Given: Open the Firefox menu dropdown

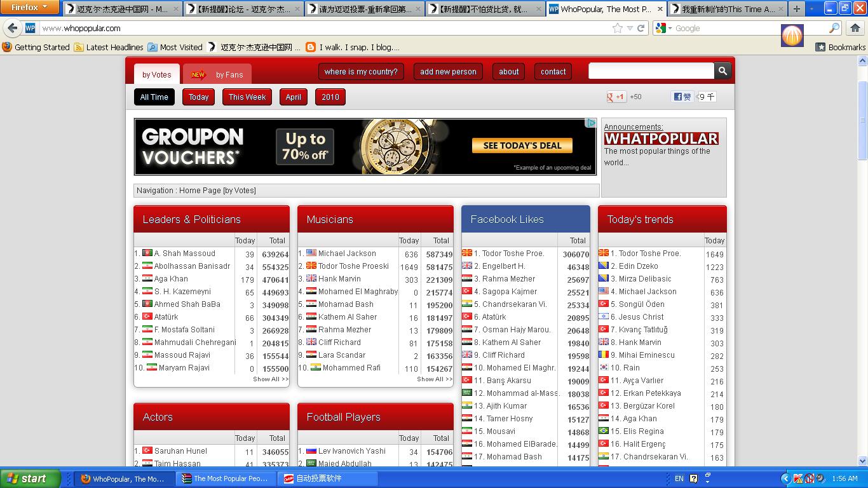Looking at the screenshot, I should [30, 8].
